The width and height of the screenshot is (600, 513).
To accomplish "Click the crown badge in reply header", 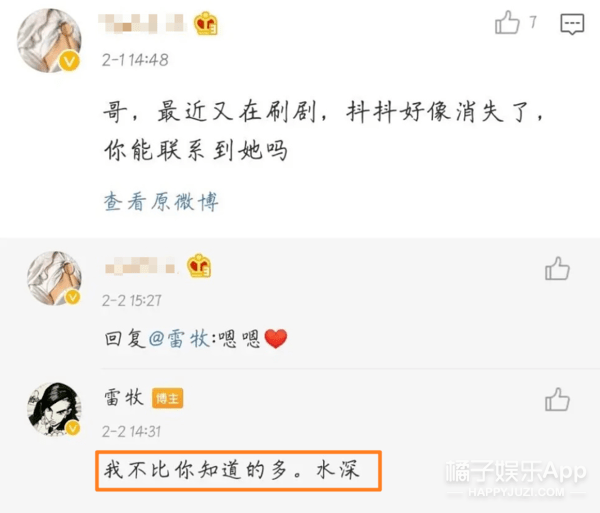I will pos(199,265).
